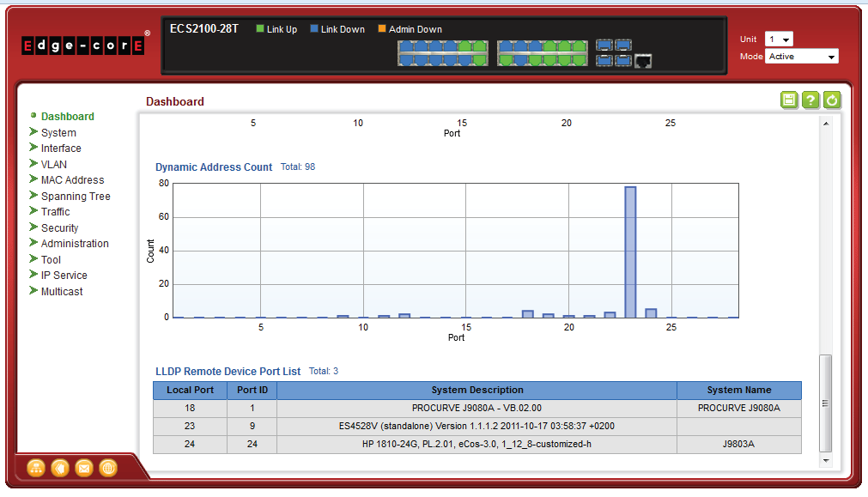Click the ES4528V (standalone) description cell
Image resolution: width=868 pixels, height=497 pixels.
tap(476, 426)
